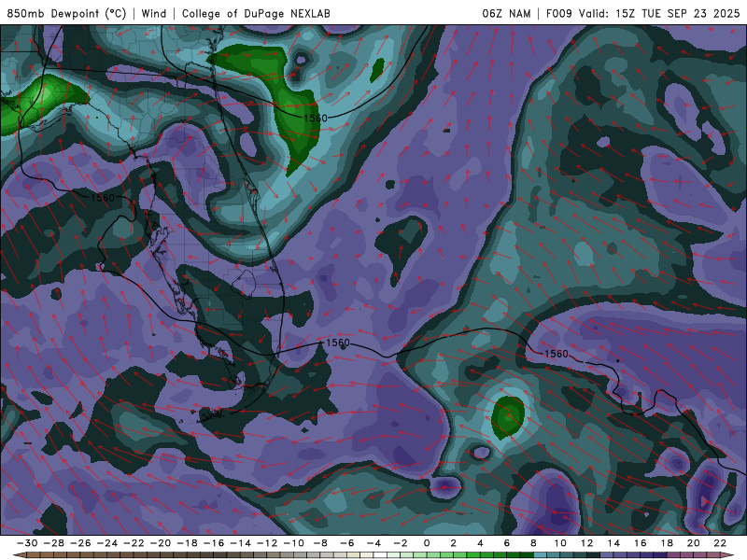Click the "Valid: 15Z TUE SEP 23 2025" text
747x560 pixels.
click(659, 13)
